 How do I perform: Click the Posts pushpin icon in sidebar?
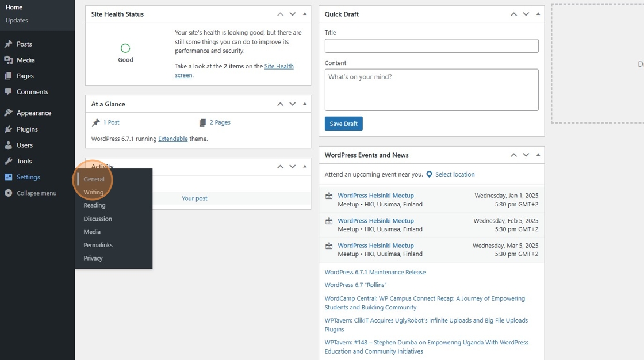[x=8, y=44]
